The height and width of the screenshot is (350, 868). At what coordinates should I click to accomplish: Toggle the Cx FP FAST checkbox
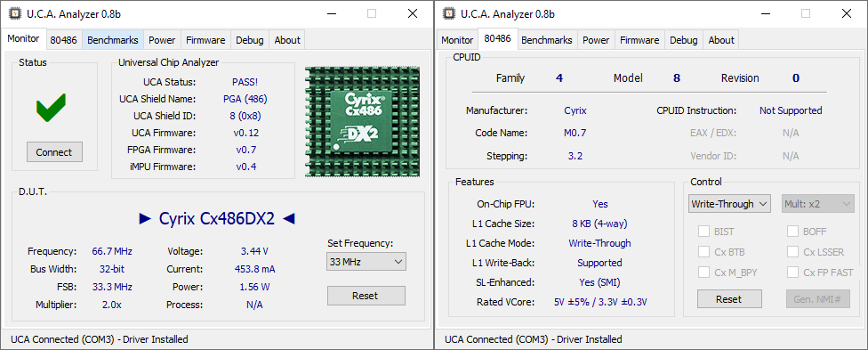click(792, 273)
